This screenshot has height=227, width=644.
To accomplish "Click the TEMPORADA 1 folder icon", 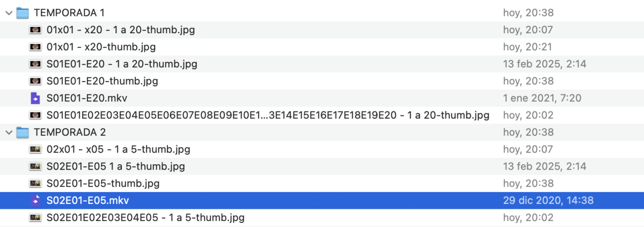I will pyautogui.click(x=22, y=13).
